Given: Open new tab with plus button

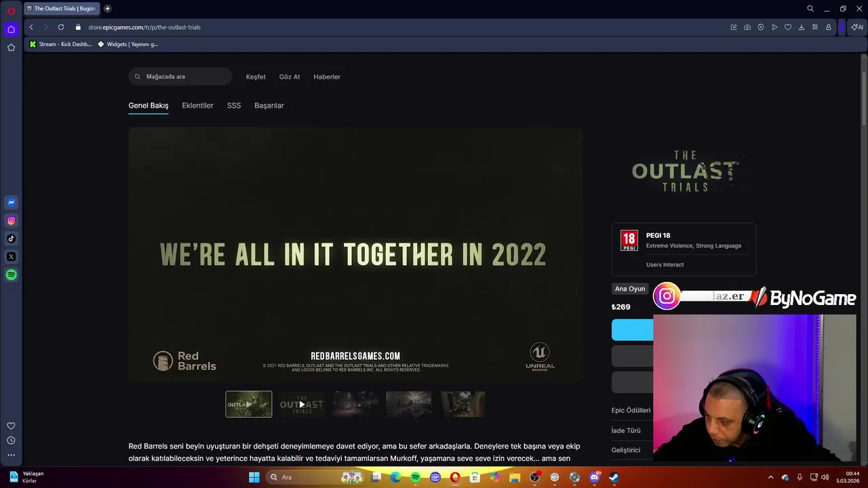Looking at the screenshot, I should click(x=107, y=9).
